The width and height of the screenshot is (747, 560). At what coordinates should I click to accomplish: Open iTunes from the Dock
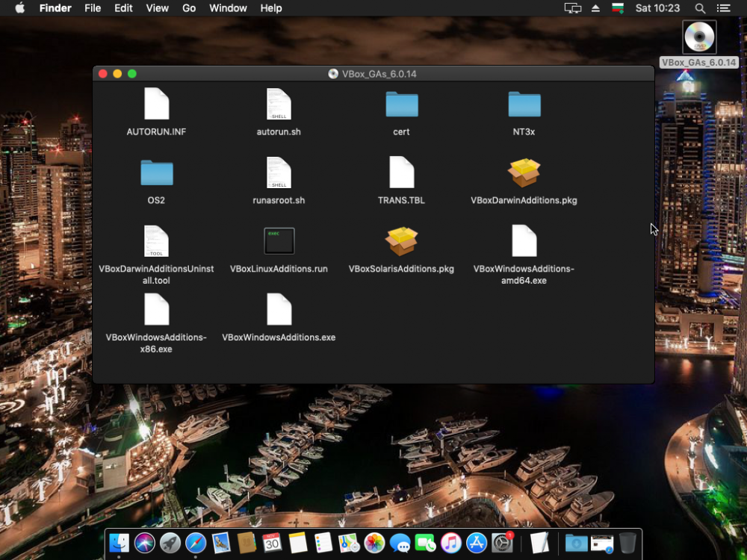[450, 543]
